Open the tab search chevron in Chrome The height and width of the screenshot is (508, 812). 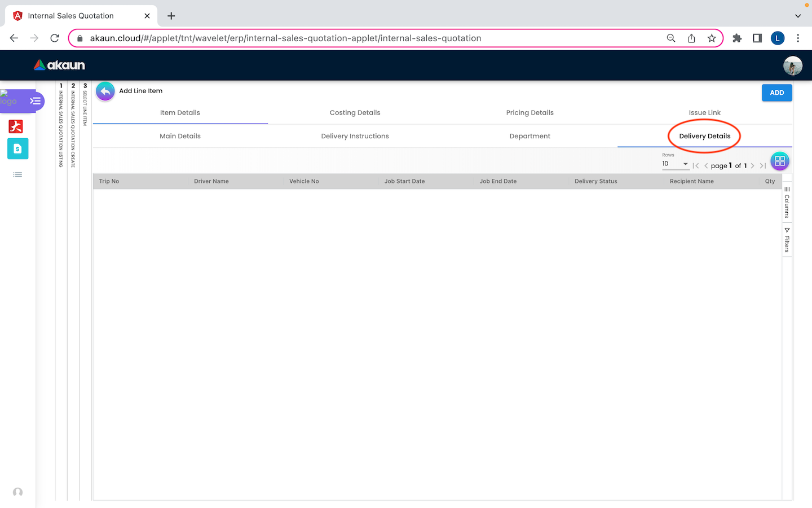point(798,16)
